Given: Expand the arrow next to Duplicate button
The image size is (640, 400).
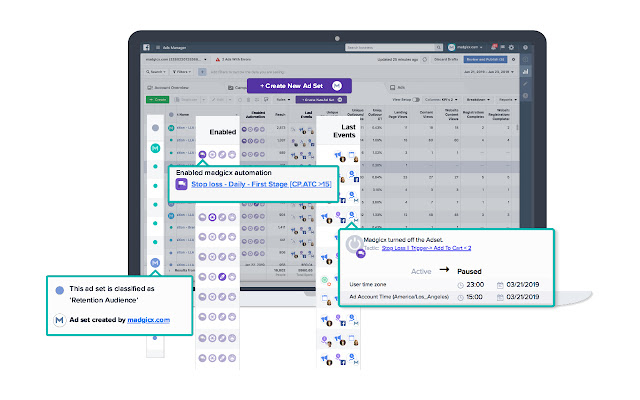Looking at the screenshot, I should coord(203,100).
